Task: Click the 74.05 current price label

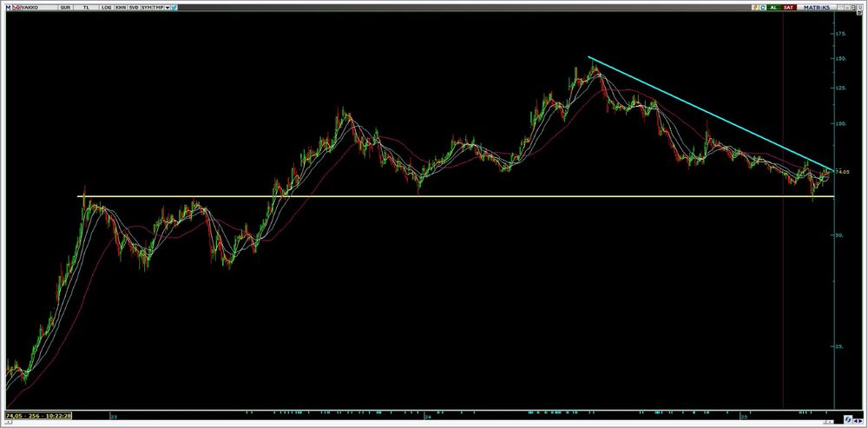Action: [x=843, y=172]
